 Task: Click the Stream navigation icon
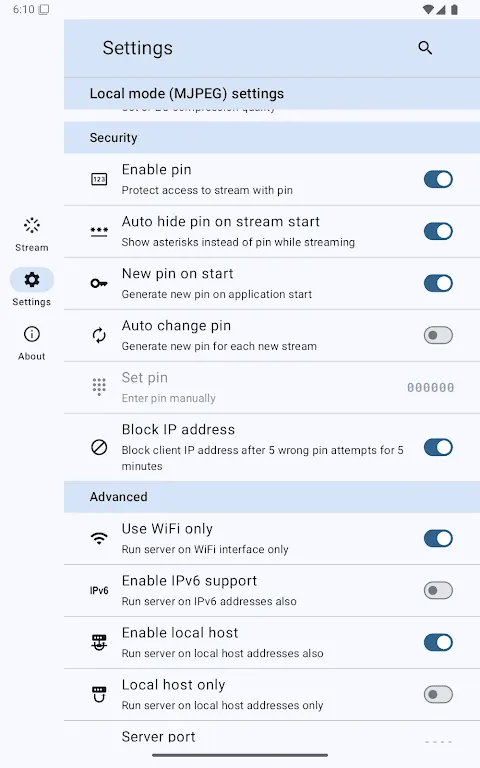click(32, 225)
